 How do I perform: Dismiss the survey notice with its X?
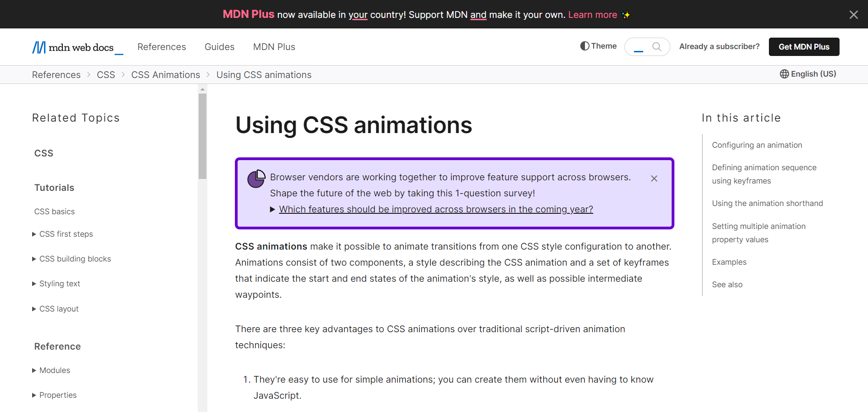[654, 178]
